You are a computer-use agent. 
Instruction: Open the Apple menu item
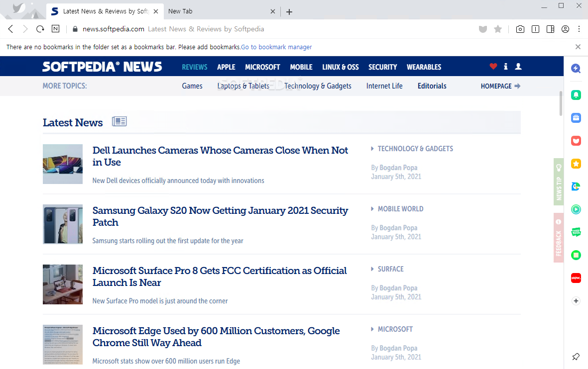pyautogui.click(x=226, y=67)
